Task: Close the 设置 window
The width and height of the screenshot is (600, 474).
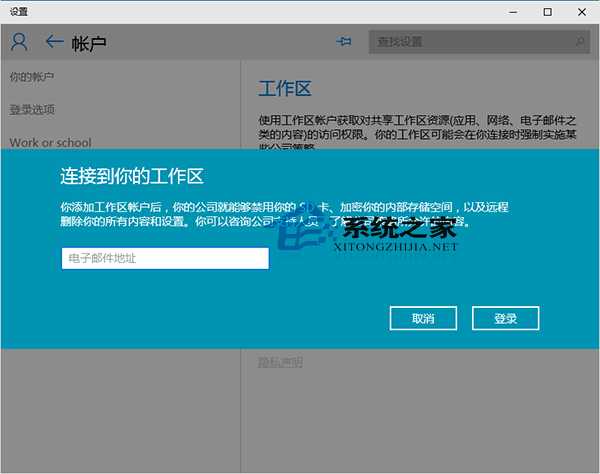Action: (582, 12)
